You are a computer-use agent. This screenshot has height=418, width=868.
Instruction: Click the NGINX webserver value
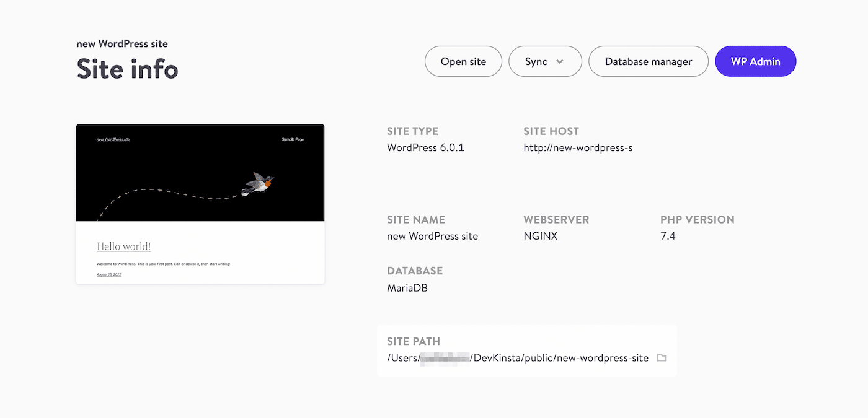pos(540,235)
